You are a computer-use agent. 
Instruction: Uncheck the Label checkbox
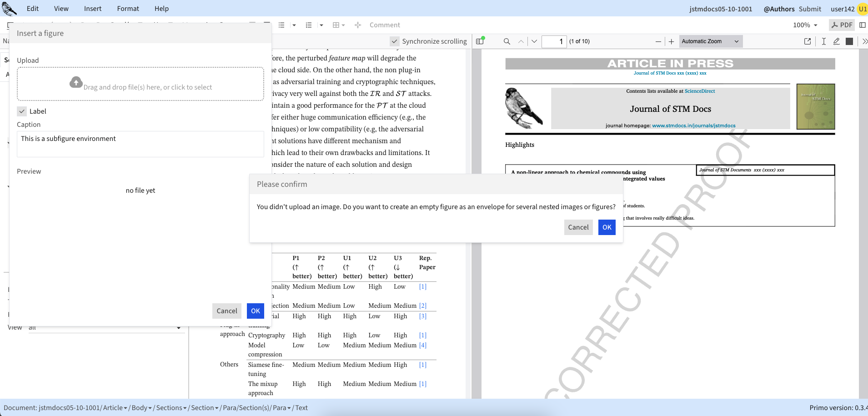pos(22,111)
